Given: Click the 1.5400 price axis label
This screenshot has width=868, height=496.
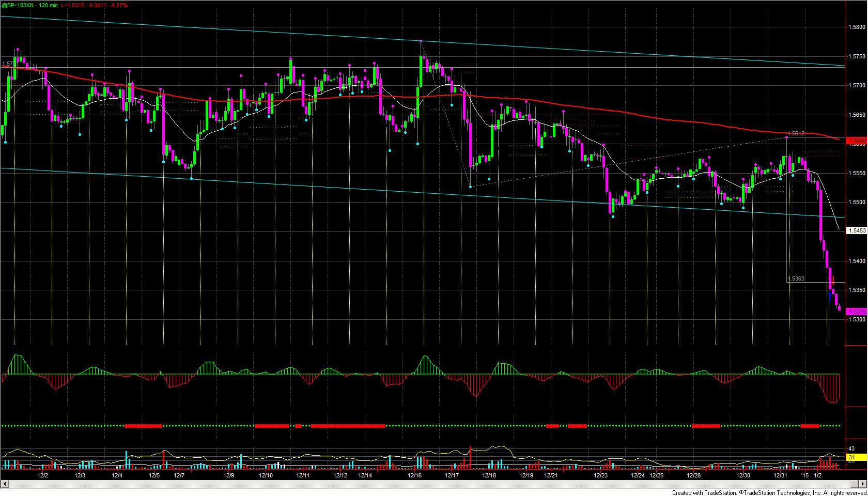Looking at the screenshot, I should (858, 261).
